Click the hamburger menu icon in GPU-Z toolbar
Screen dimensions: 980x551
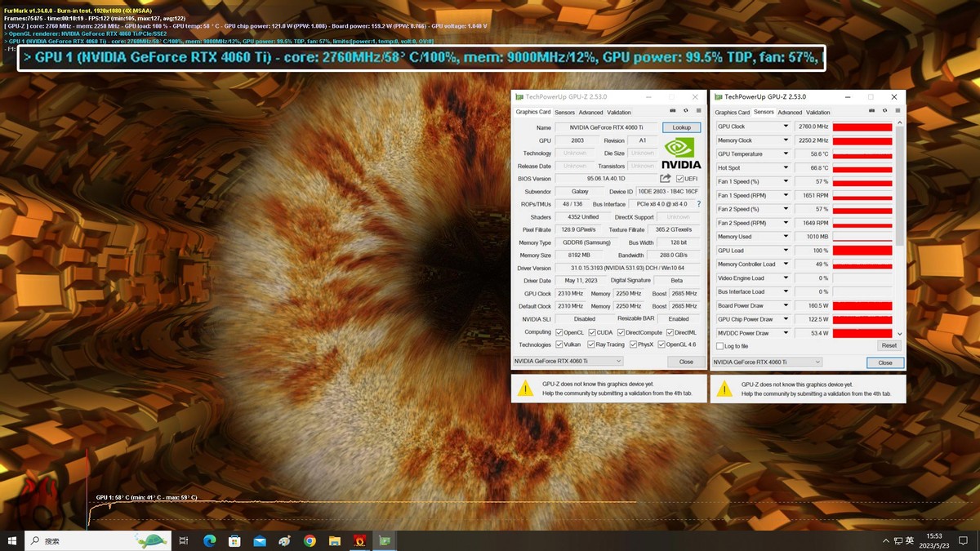point(699,111)
